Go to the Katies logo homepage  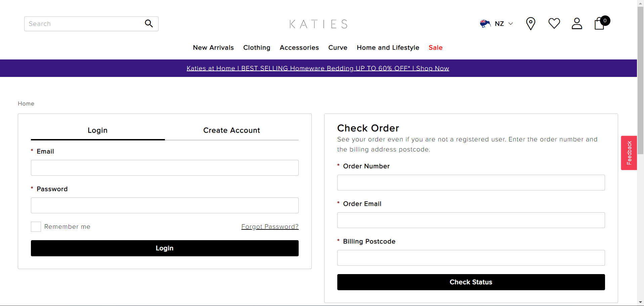pyautogui.click(x=318, y=24)
